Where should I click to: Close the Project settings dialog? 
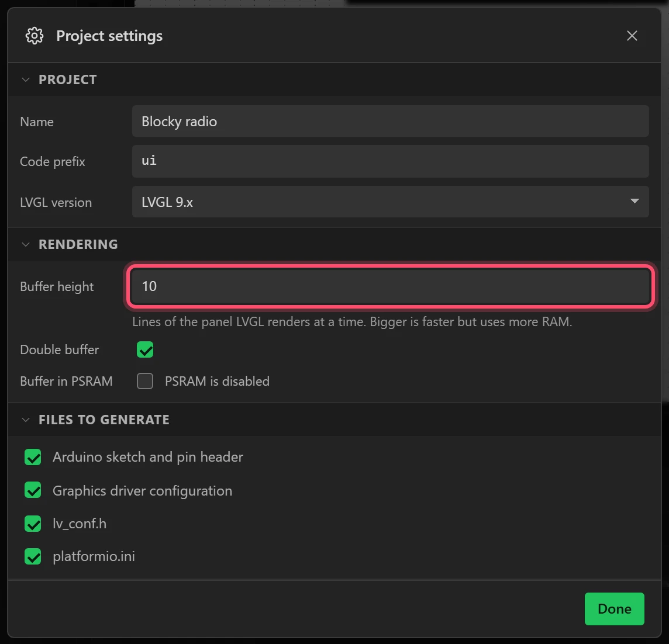click(x=632, y=36)
